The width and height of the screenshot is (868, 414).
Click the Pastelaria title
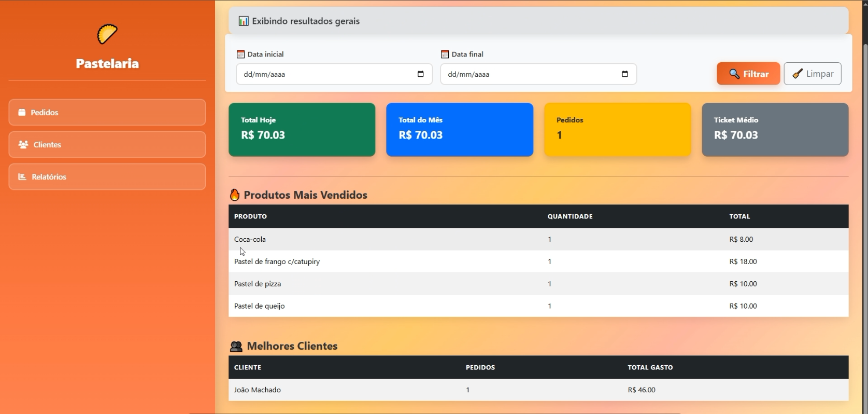point(107,64)
